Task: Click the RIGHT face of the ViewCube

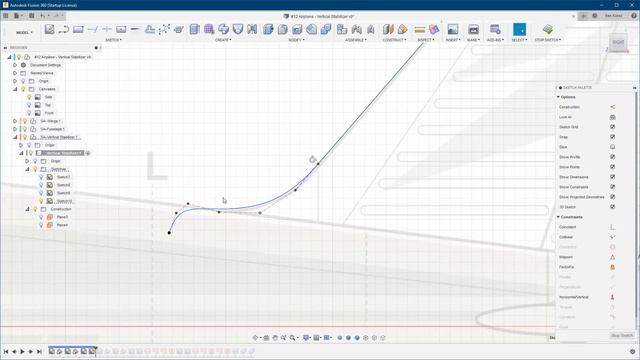Action: 618,42
